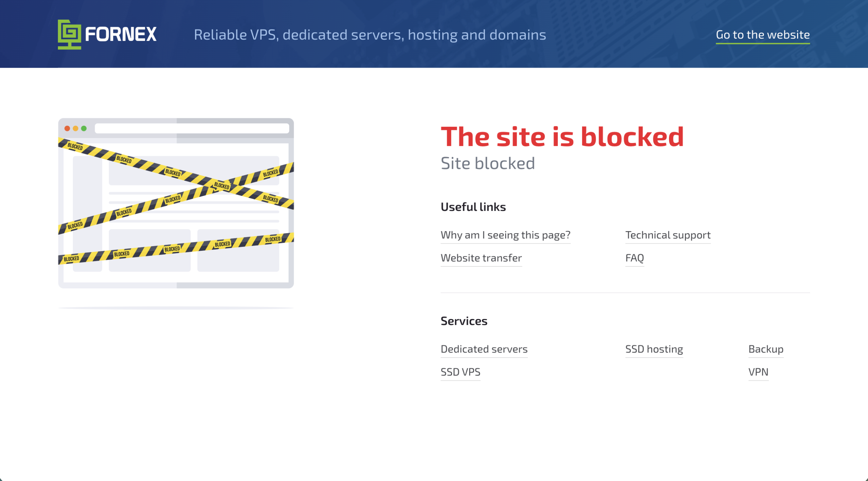Click the header tagline about reliable VPS

pos(370,35)
